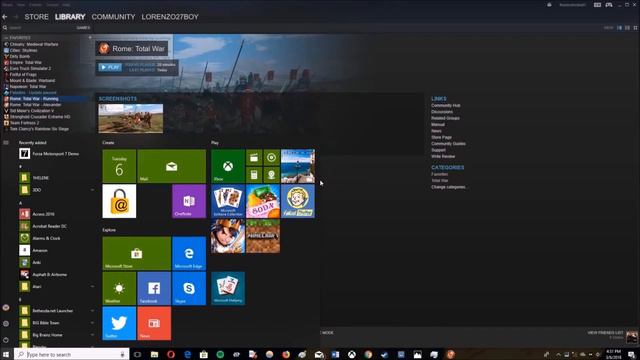Launch the Microsoft Mahjong tile
The width and height of the screenshot is (640, 360).
pyautogui.click(x=228, y=289)
